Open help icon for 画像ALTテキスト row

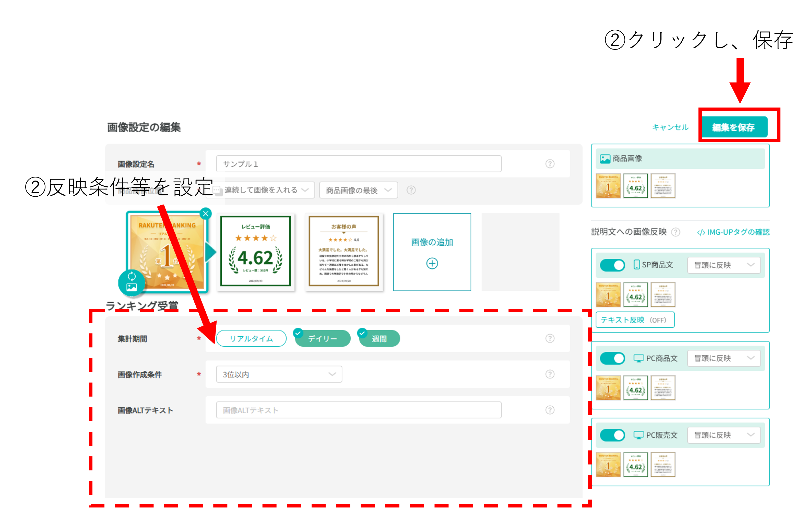[550, 410]
